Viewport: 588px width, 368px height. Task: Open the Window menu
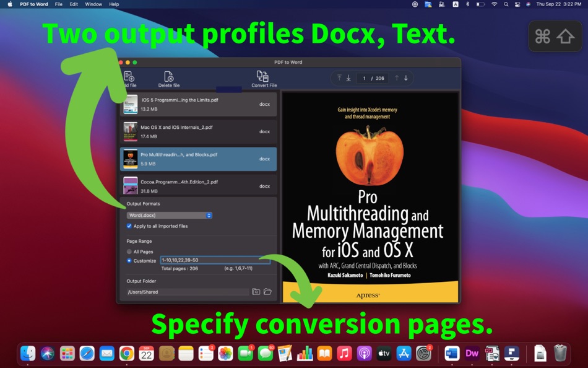click(93, 4)
